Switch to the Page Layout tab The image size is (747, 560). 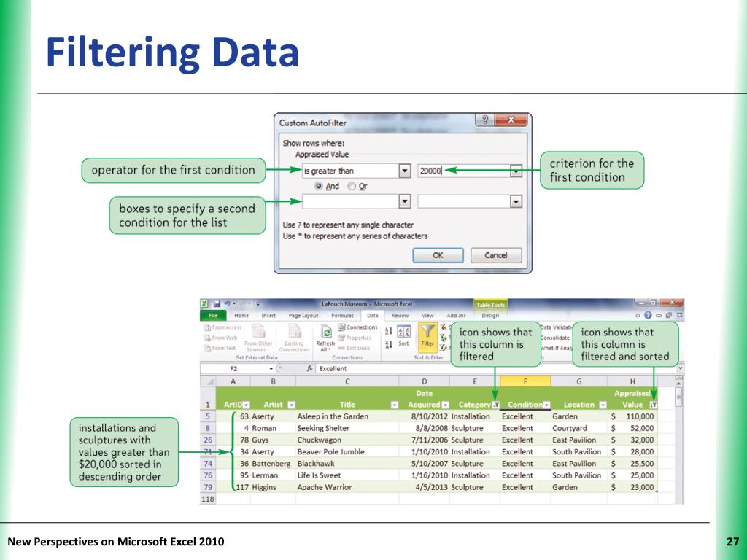coord(303,315)
